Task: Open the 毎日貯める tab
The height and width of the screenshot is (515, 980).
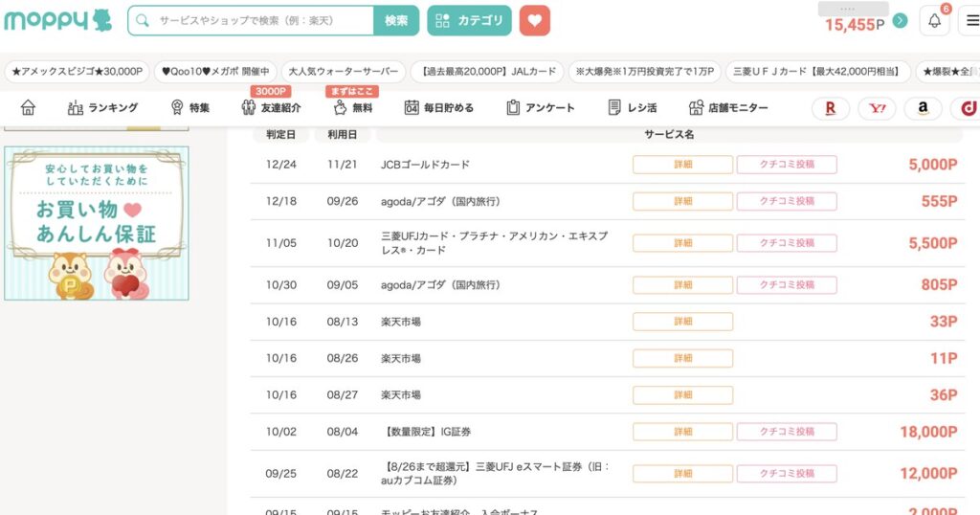Action: pyautogui.click(x=438, y=107)
